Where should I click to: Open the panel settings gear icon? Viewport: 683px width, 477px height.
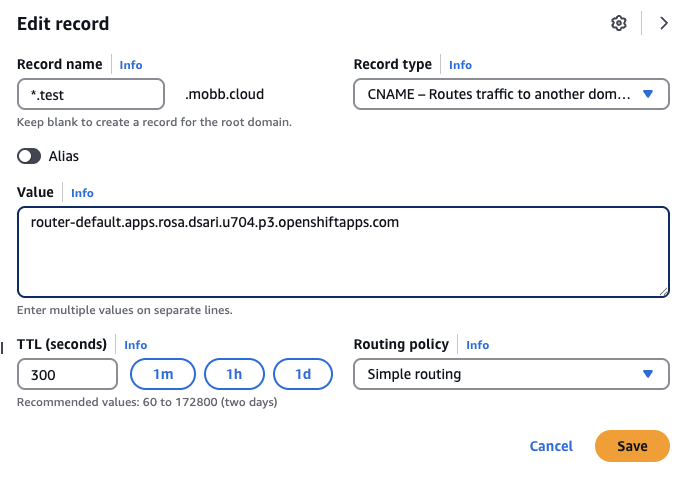(x=618, y=23)
